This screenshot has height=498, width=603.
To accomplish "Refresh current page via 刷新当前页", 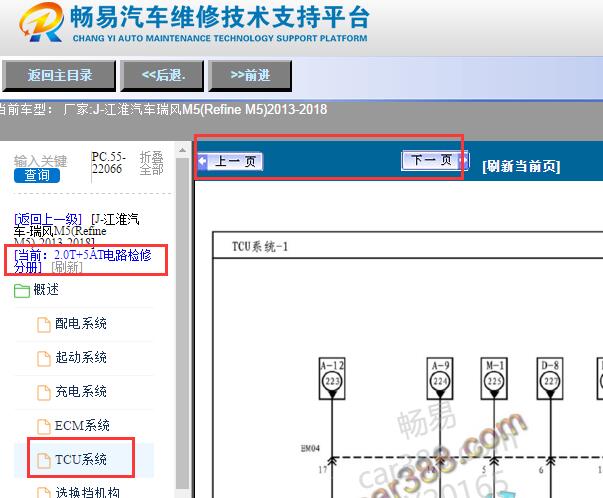I will click(x=521, y=166).
